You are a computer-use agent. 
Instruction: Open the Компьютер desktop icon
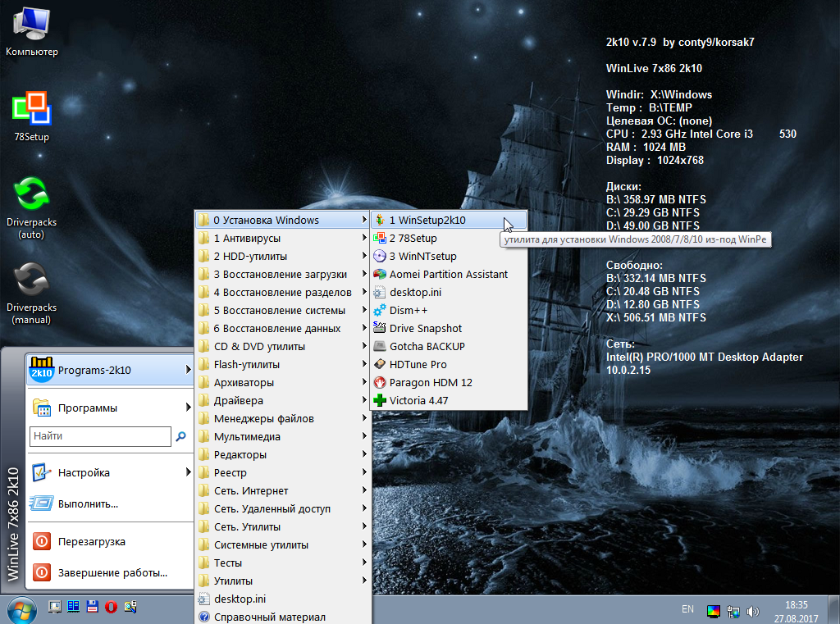(32, 31)
